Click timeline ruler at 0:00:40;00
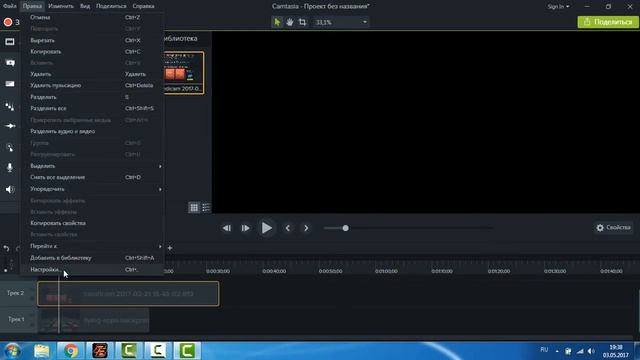This screenshot has width=640, height=360. 274,271
